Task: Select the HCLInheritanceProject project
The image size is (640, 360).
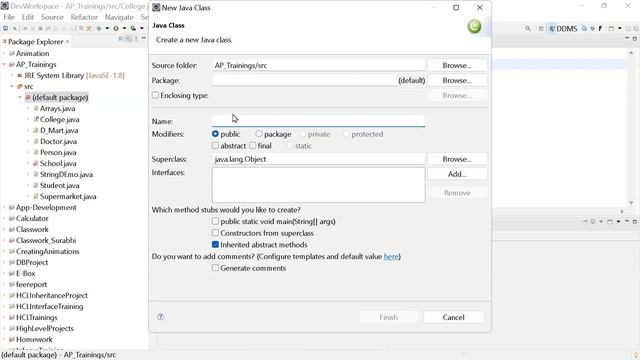Action: coord(51,295)
